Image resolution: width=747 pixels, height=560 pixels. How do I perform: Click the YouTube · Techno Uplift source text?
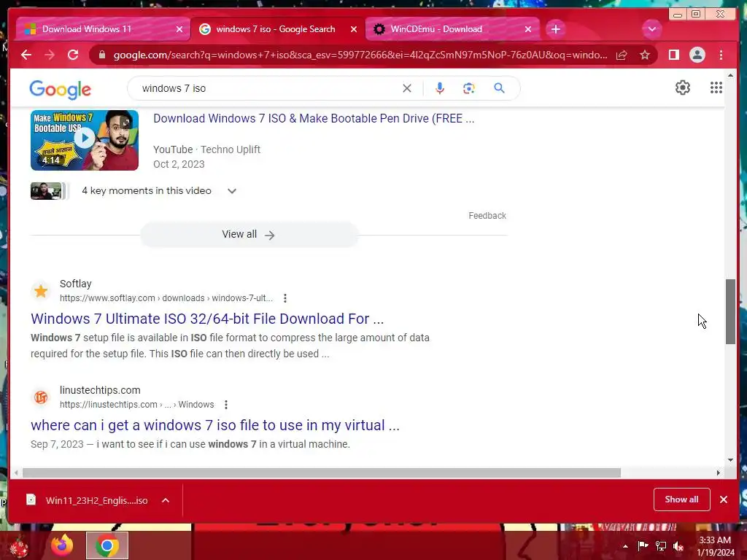click(x=206, y=149)
